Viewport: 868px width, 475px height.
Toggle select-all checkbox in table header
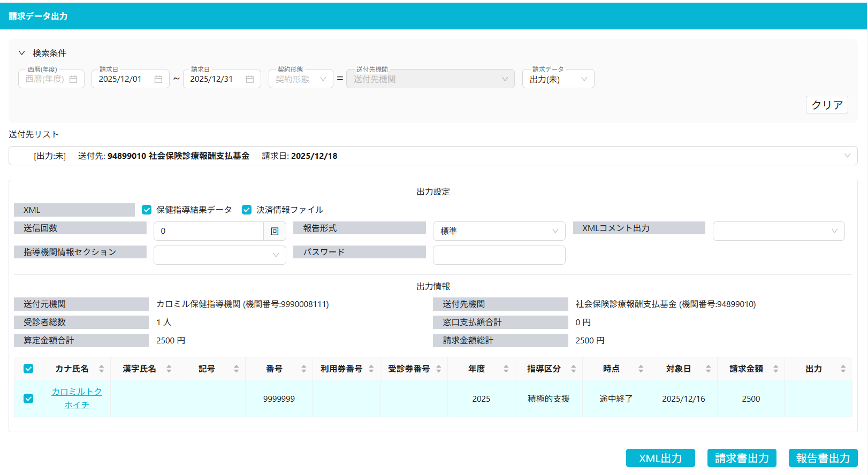[x=28, y=369]
